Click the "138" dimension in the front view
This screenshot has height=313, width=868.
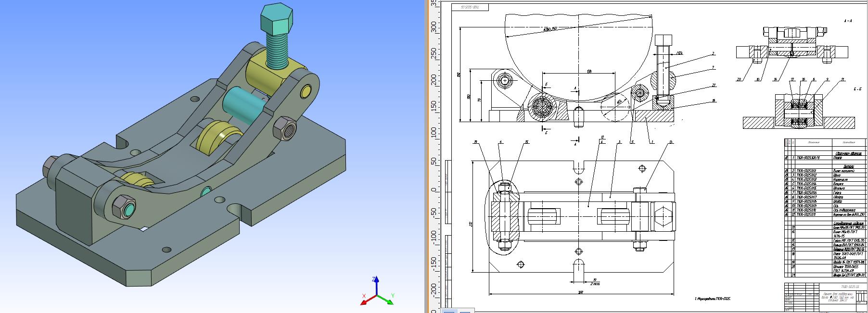(x=589, y=72)
